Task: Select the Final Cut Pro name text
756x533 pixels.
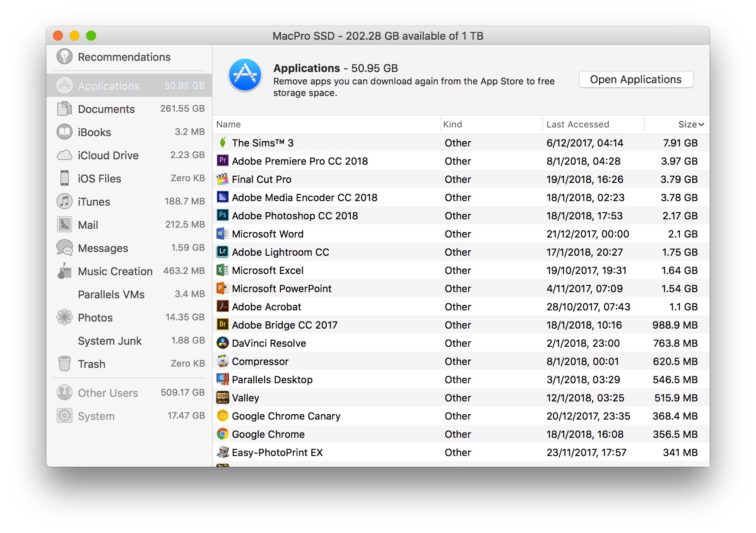Action: (x=262, y=179)
